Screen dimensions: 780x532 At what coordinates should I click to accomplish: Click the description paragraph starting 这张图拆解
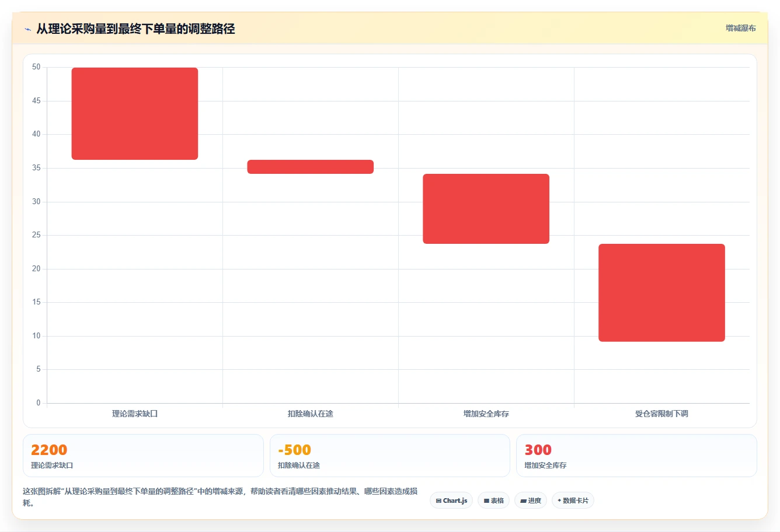tap(221, 497)
